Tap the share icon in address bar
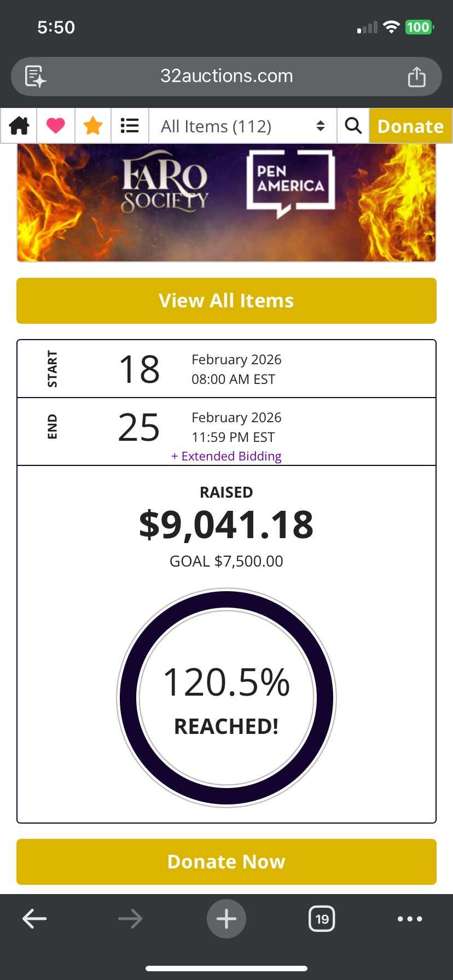The width and height of the screenshot is (453, 980). tap(416, 77)
